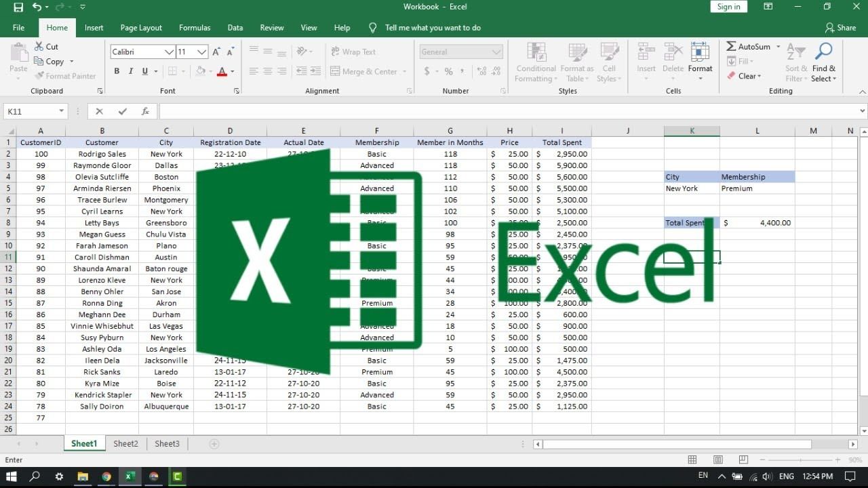The height and width of the screenshot is (488, 868).
Task: Switch to Normal view in status bar
Action: (x=692, y=460)
